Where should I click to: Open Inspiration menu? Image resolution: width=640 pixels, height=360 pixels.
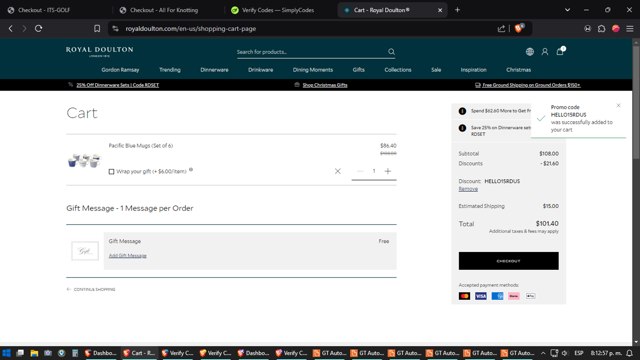pos(473,70)
